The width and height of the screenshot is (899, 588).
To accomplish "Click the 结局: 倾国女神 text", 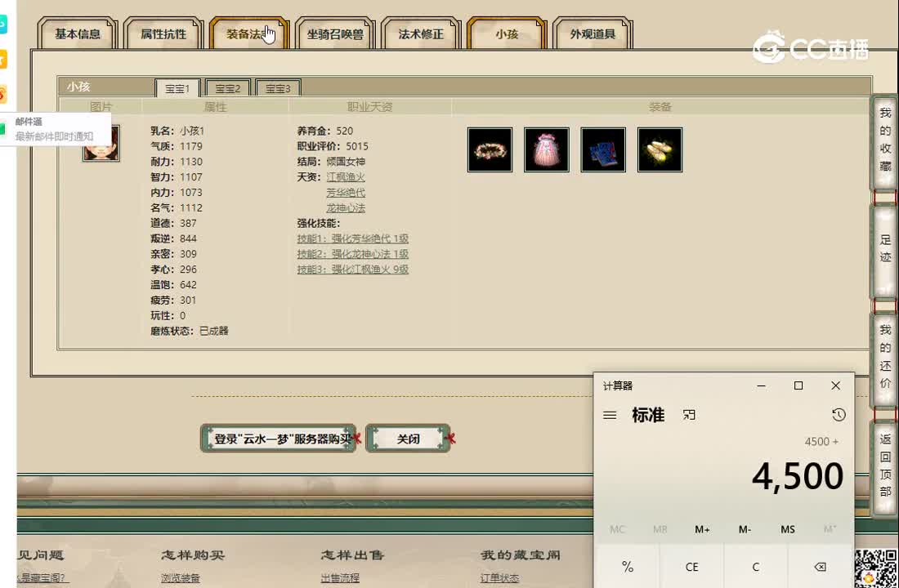I will coord(331,162).
